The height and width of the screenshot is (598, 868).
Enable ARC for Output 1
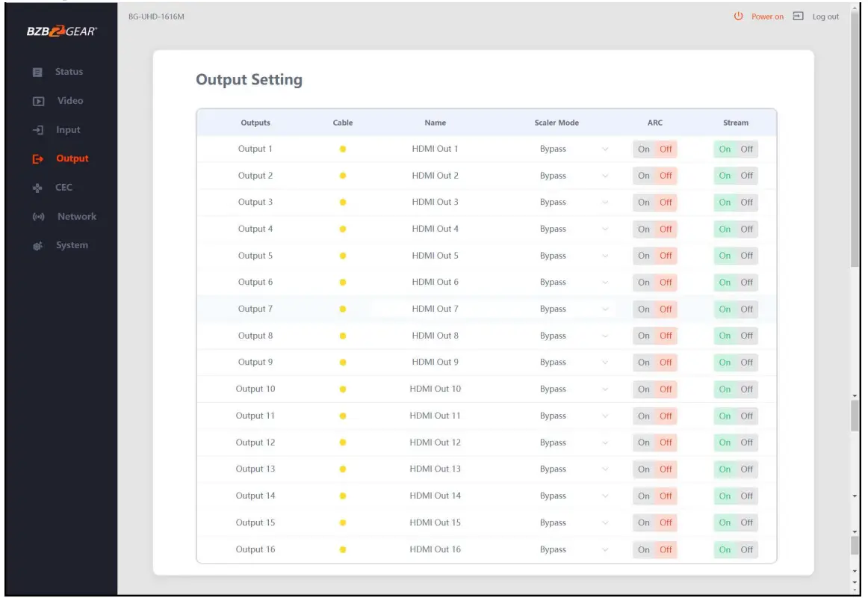[644, 149]
